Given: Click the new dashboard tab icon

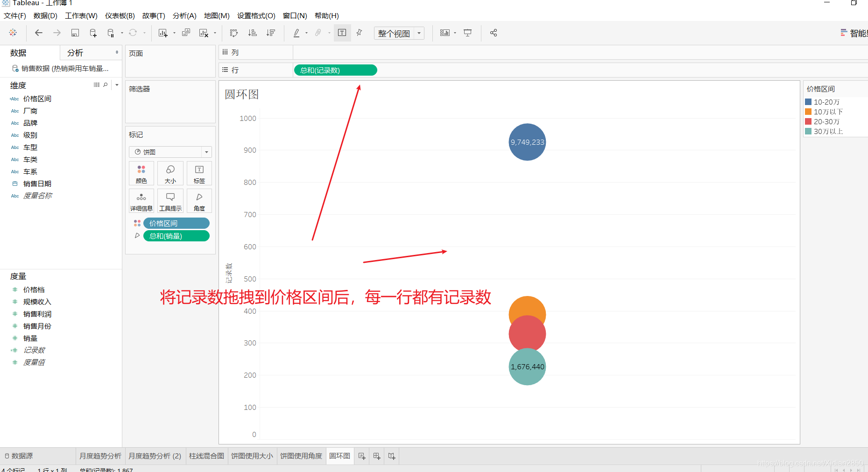Looking at the screenshot, I should click(x=377, y=456).
